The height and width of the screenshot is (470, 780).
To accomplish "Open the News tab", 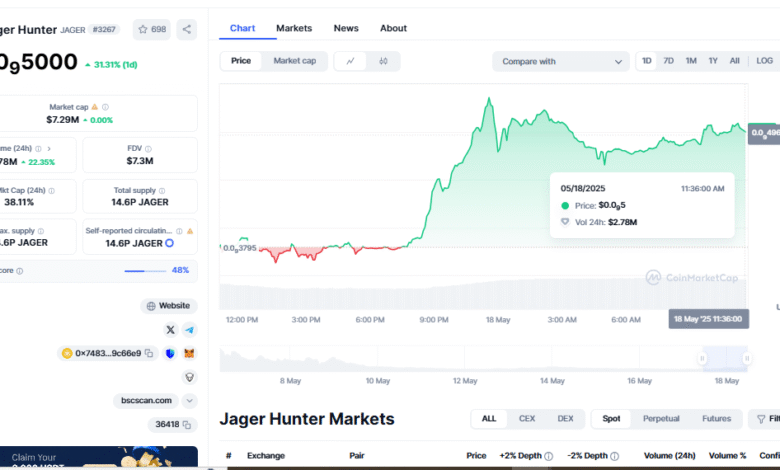I will (346, 28).
